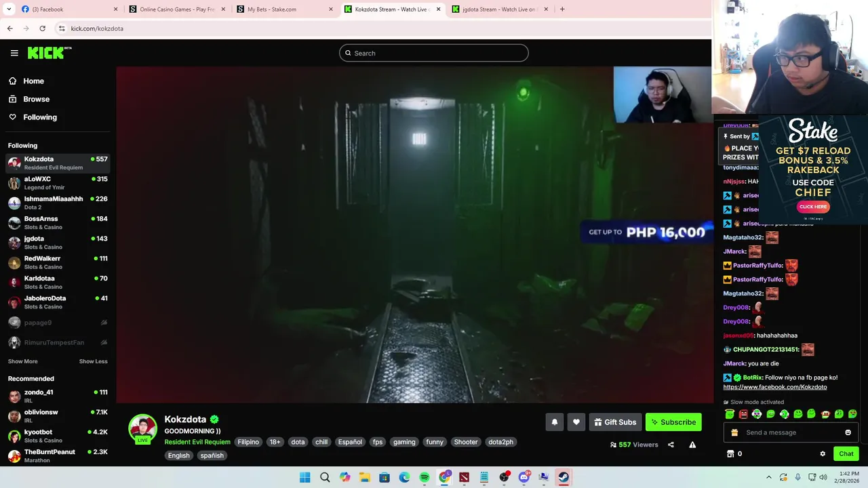Open Windows Start menu
Image resolution: width=868 pixels, height=488 pixels.
point(305,477)
